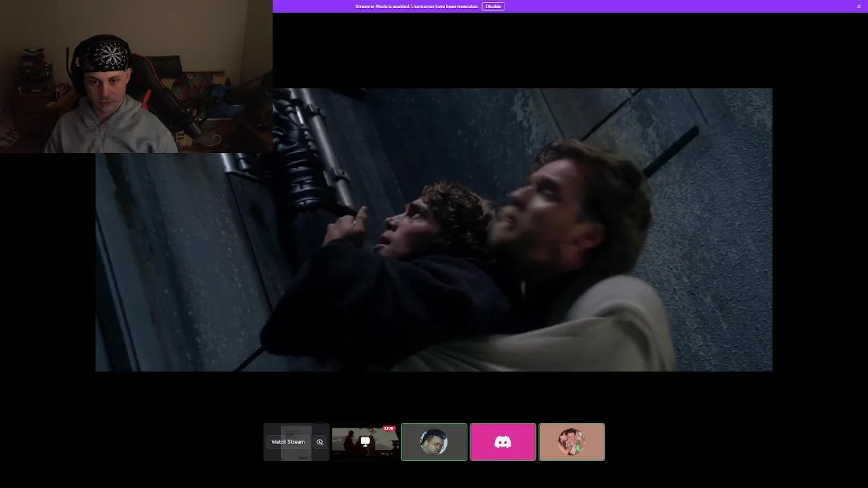Open the pop-out stream icon beside Watch Stream
The image size is (868, 488).
point(320,442)
